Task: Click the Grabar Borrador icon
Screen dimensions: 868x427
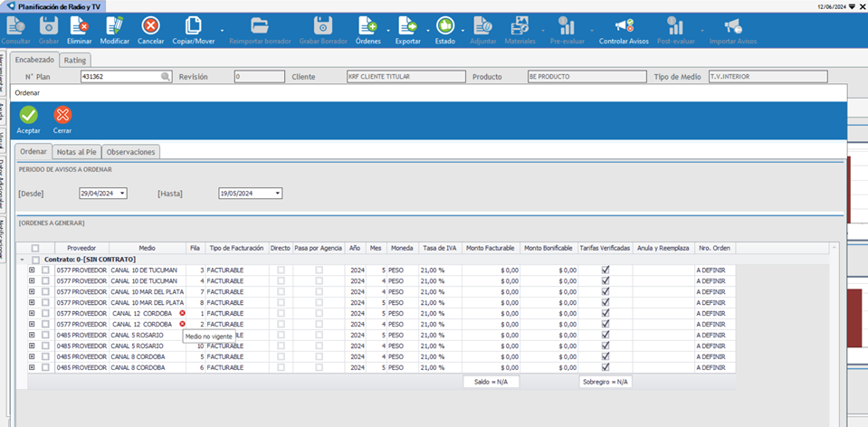Action: (323, 25)
